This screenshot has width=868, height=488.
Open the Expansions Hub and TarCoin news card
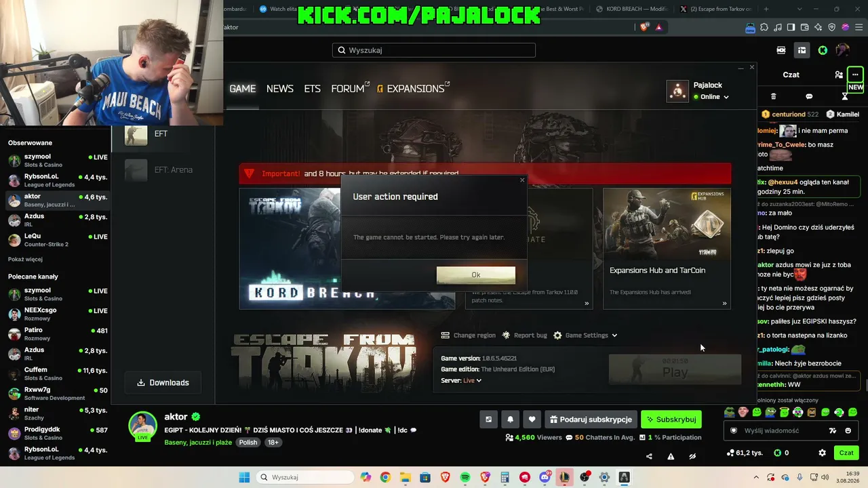[667, 248]
